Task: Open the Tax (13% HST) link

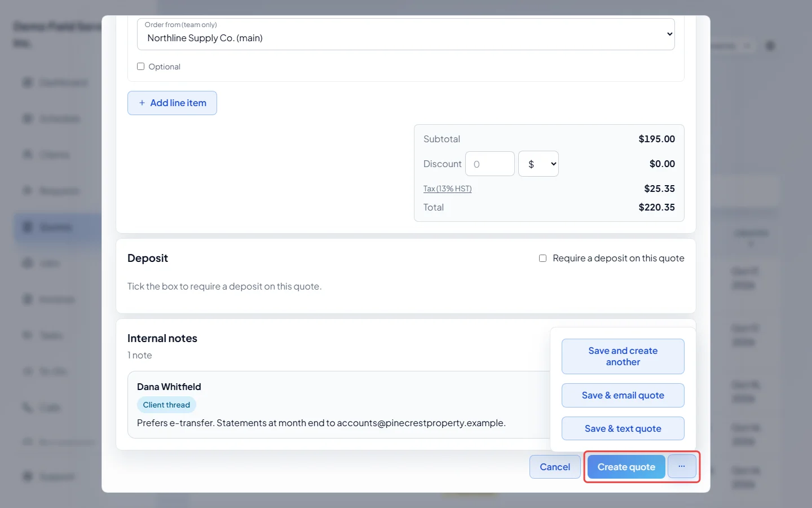Action: click(x=448, y=189)
